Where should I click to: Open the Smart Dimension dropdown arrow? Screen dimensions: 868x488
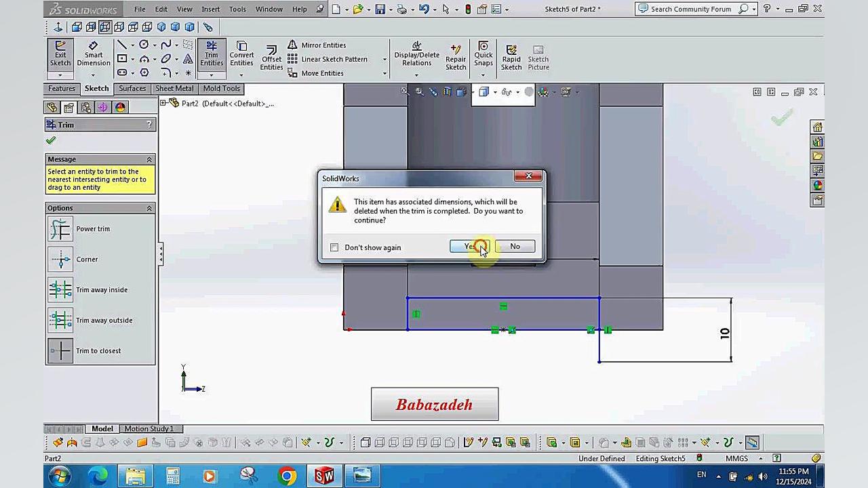pyautogui.click(x=94, y=75)
